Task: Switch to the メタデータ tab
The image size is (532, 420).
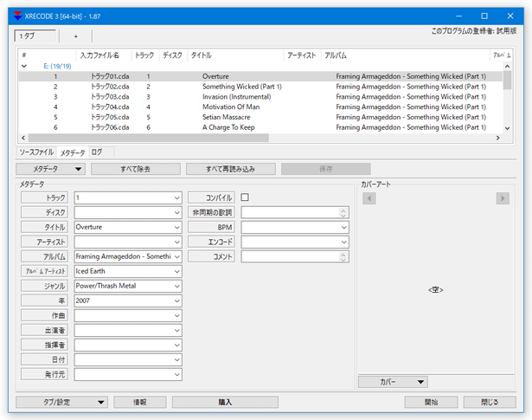Action: coord(73,152)
